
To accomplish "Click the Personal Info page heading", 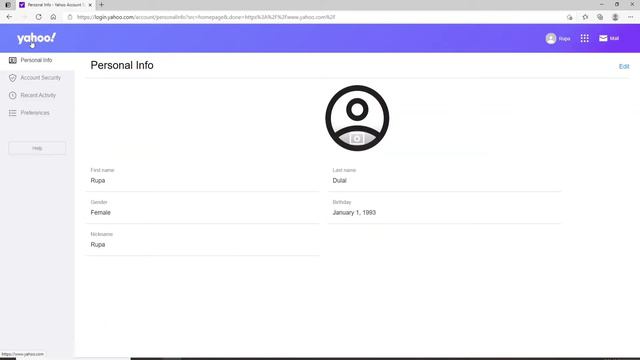I will (122, 65).
